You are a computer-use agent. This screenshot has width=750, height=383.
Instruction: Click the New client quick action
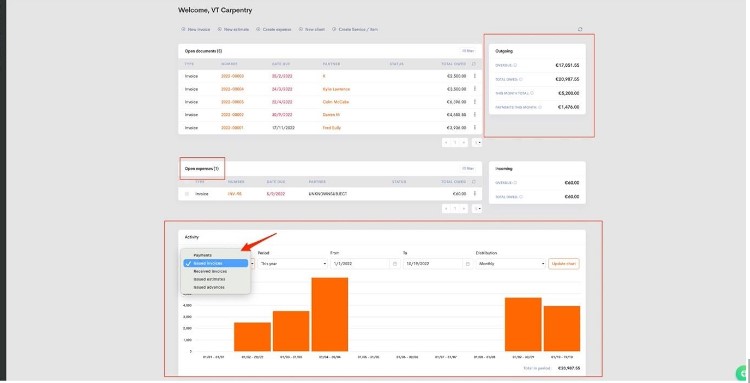(312, 30)
